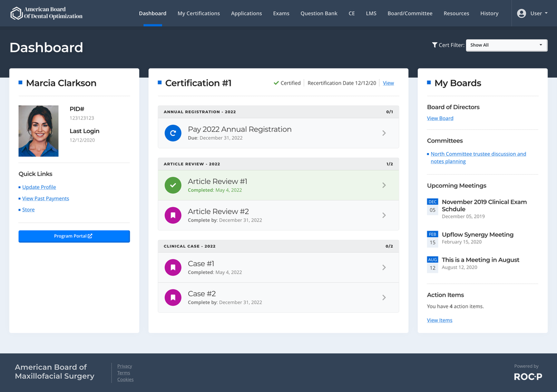This screenshot has width=557, height=392.
Task: Open the Question Bank menu item
Action: coord(319,13)
